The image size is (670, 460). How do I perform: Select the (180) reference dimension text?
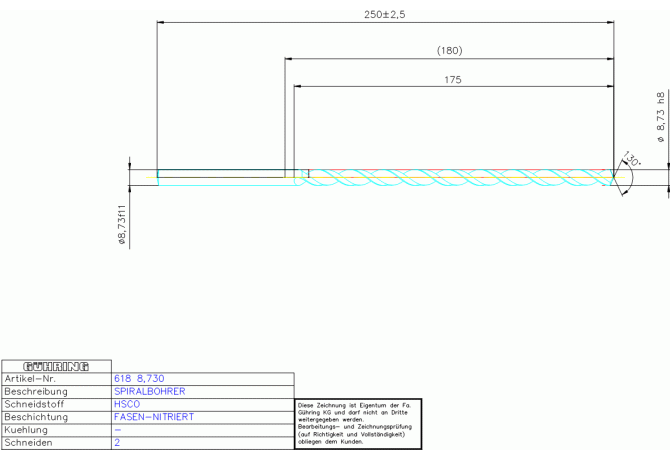449,50
